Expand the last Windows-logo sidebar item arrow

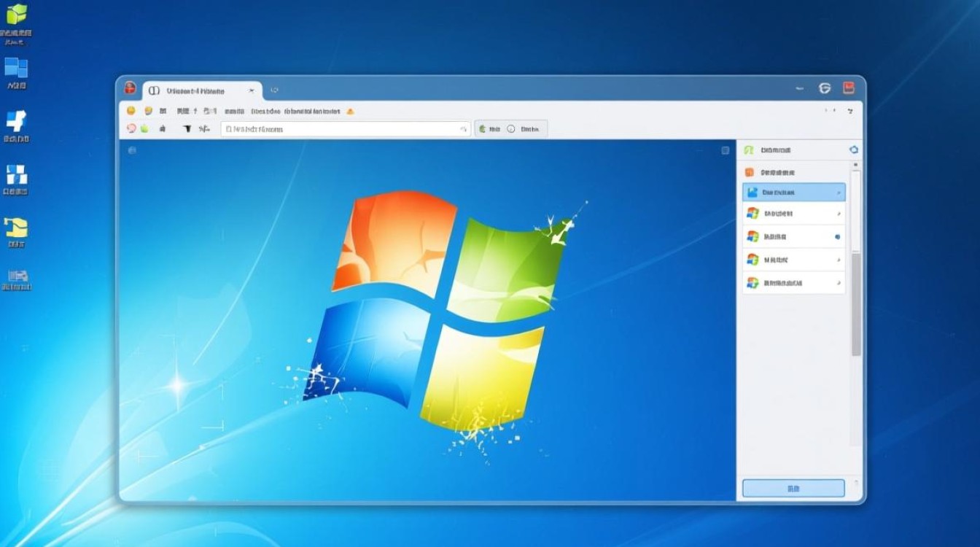839,283
